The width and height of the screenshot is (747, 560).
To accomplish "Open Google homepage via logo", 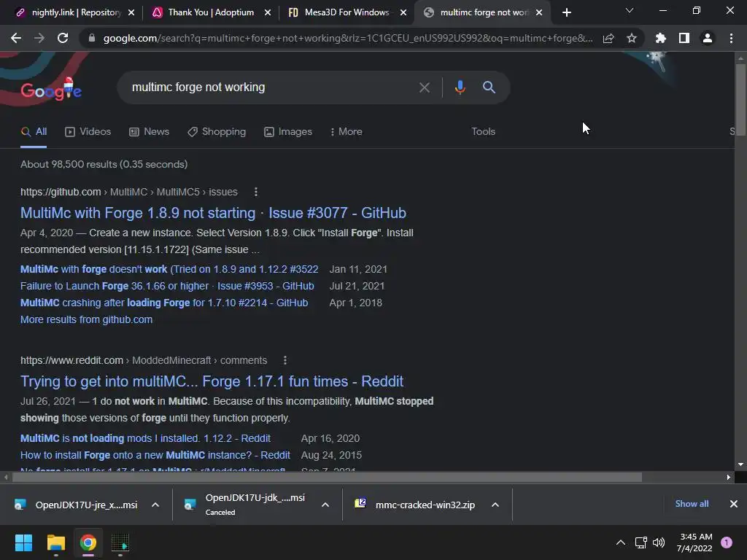I will (51, 90).
